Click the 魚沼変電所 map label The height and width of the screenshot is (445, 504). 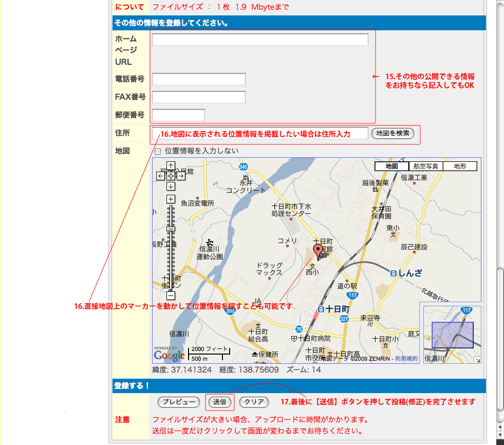[x=197, y=203]
